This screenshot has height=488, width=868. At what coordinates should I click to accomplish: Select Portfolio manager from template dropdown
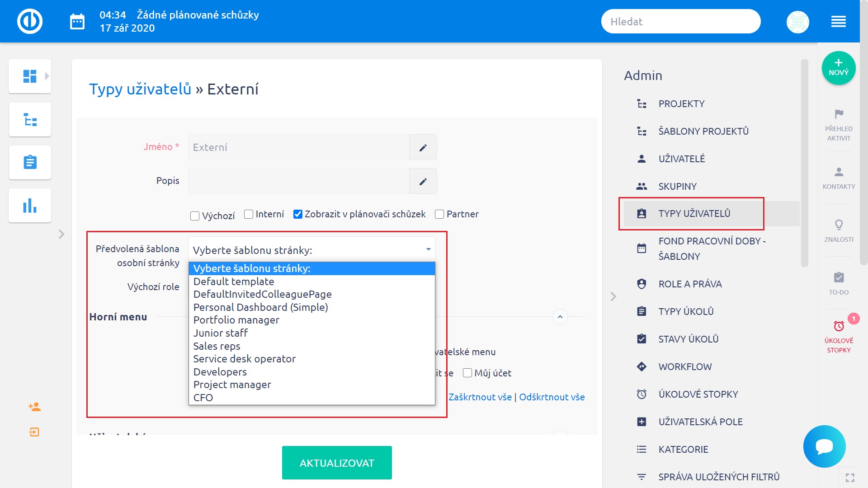coord(236,320)
